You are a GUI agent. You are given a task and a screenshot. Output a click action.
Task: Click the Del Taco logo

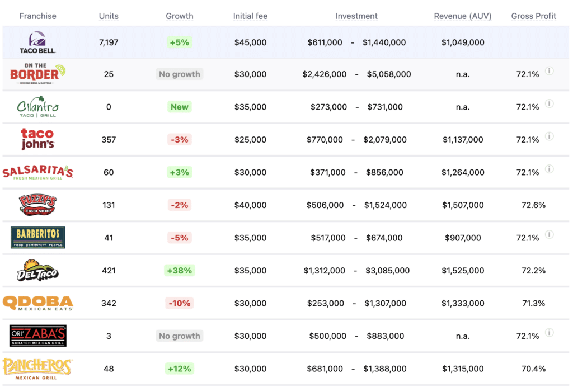(37, 271)
